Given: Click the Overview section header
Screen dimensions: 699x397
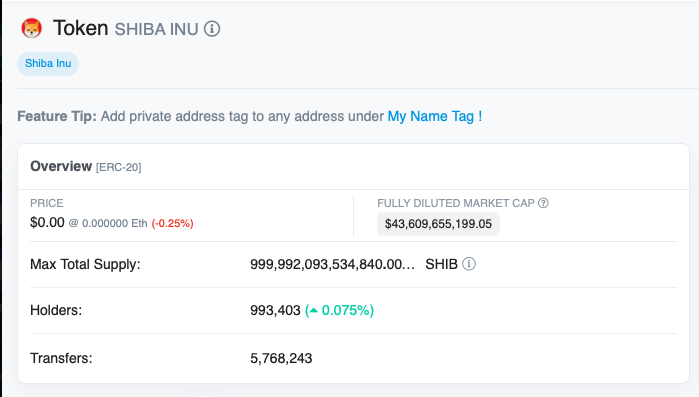Looking at the screenshot, I should [61, 166].
